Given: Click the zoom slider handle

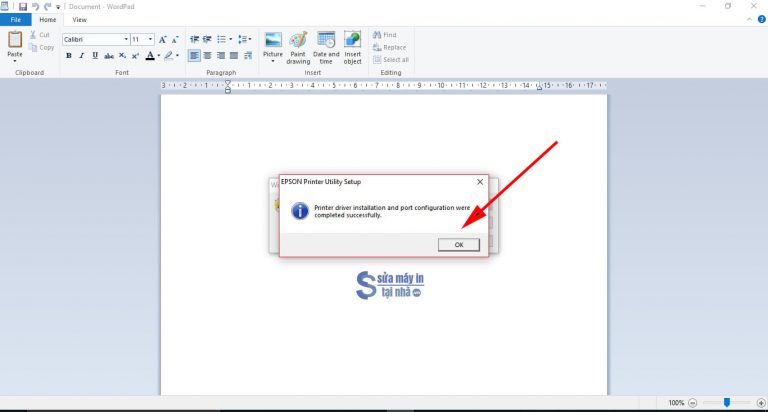Looking at the screenshot, I should coord(727,402).
